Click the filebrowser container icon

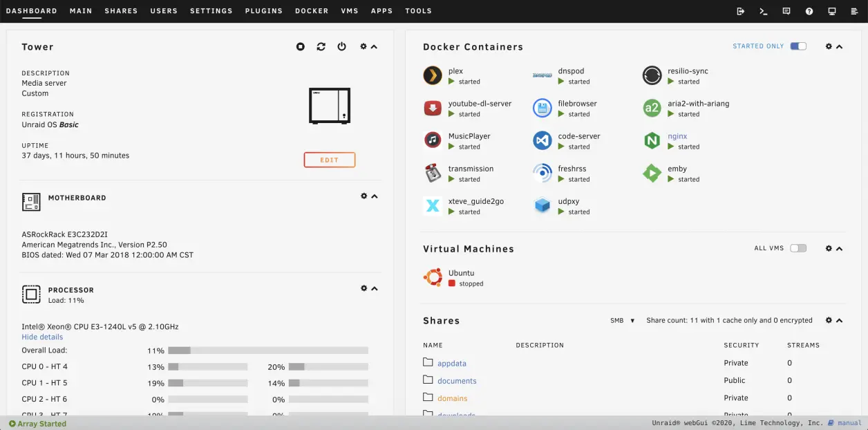pyautogui.click(x=542, y=108)
